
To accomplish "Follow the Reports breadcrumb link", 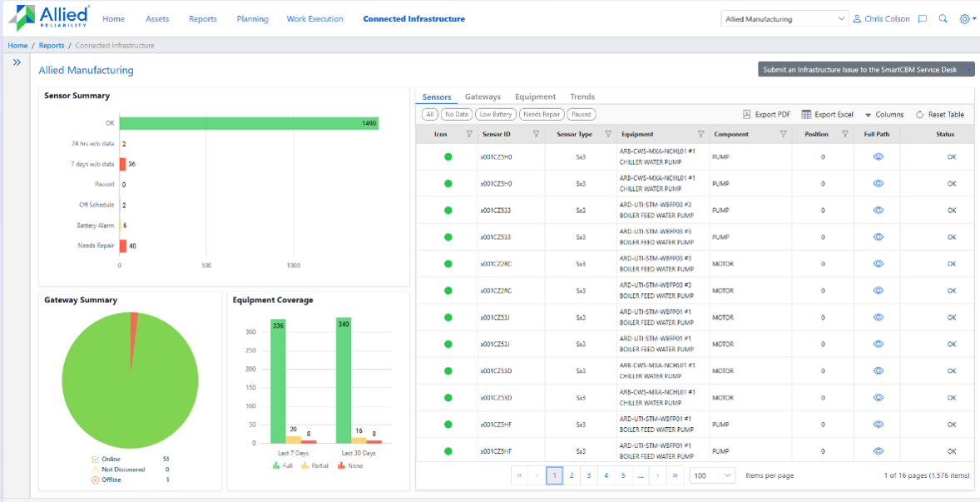I will [52, 46].
